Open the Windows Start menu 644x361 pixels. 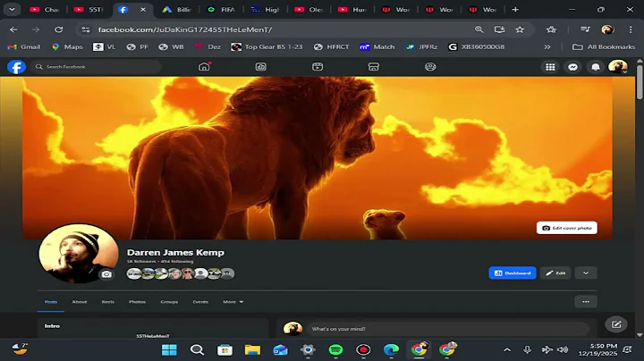coord(169,350)
